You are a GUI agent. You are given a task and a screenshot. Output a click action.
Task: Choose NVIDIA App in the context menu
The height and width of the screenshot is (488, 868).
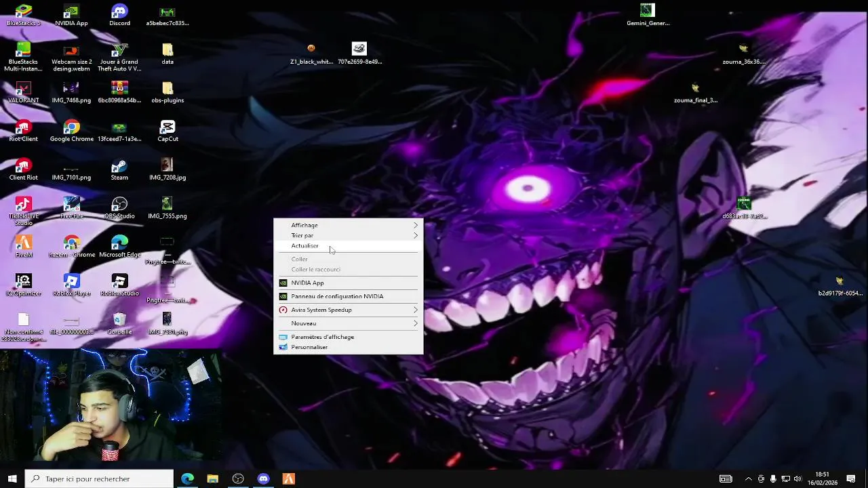pyautogui.click(x=348, y=283)
